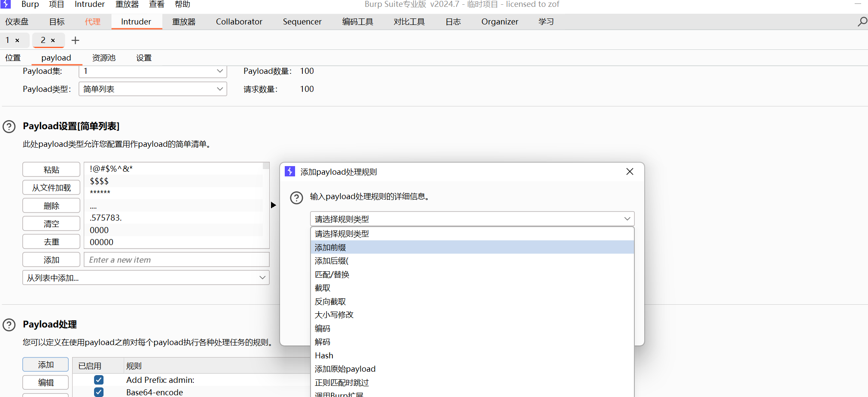Click the Burp Suite logo icon
This screenshot has width=868, height=397.
tap(6, 4)
